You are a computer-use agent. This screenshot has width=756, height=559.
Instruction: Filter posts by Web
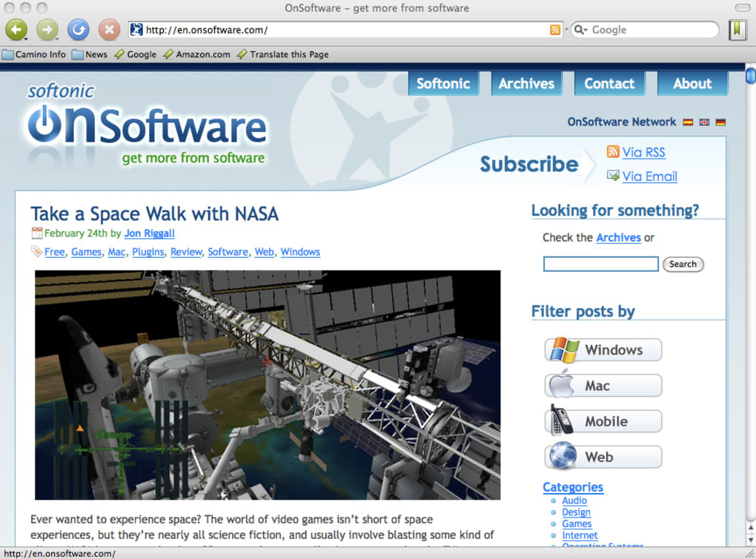[603, 457]
